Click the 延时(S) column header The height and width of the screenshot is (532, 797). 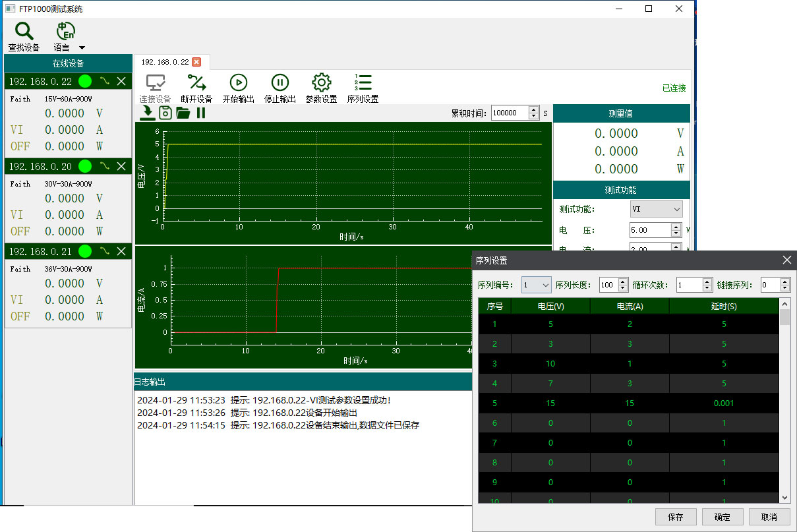point(724,306)
